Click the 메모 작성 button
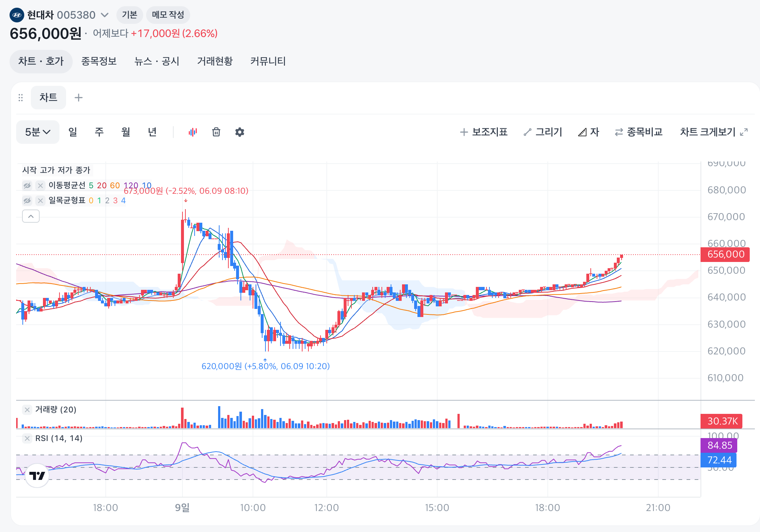This screenshot has width=760, height=532. 168,15
